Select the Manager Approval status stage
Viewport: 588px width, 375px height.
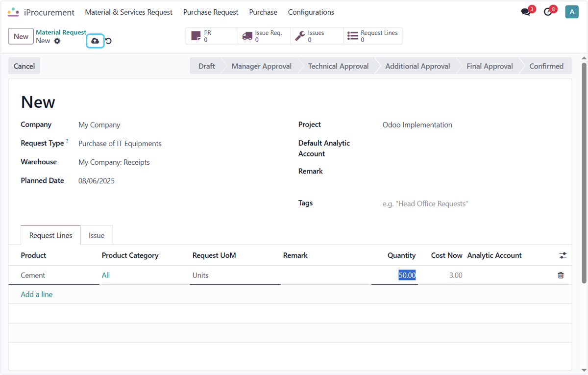(261, 66)
